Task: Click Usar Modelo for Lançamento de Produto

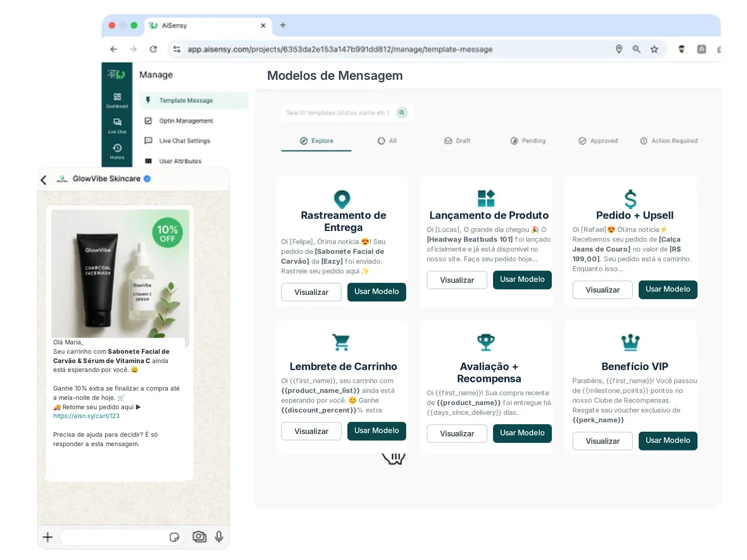Action: [522, 280]
